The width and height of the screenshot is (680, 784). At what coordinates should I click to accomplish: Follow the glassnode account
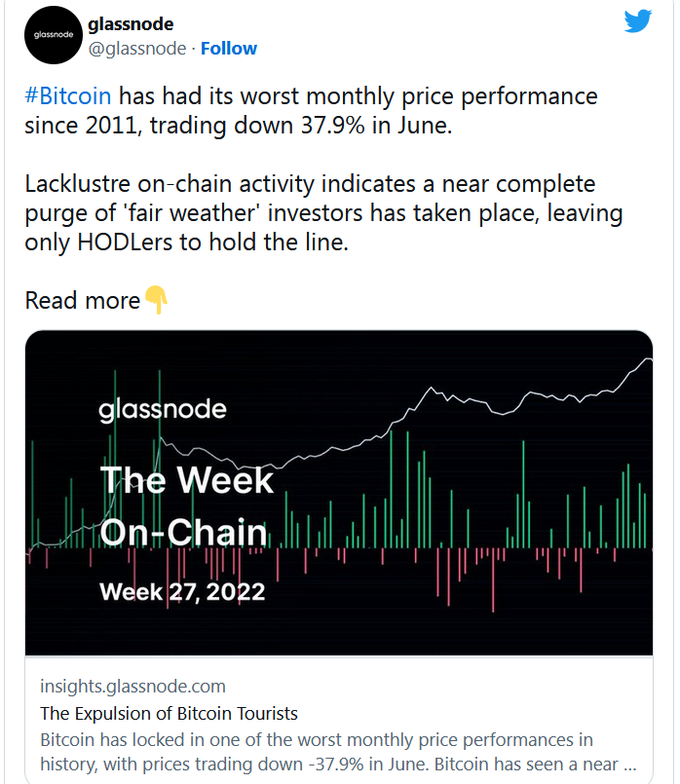[229, 49]
